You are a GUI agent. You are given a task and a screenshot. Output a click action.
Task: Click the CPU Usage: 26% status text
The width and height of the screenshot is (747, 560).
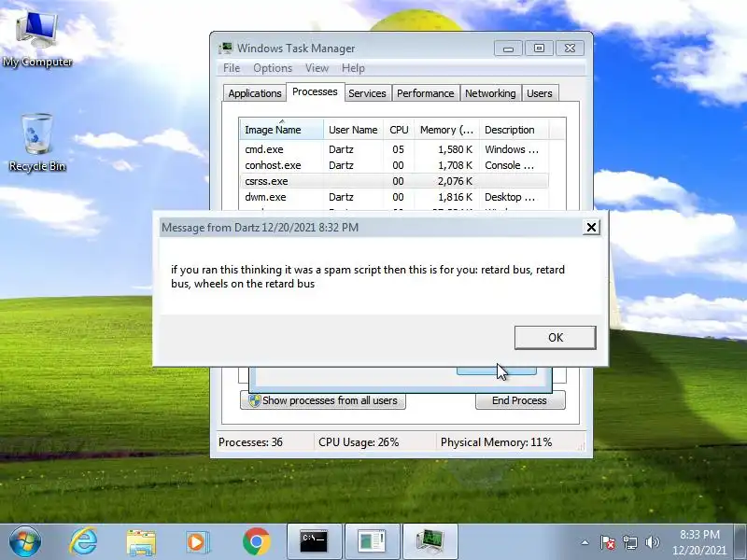[x=359, y=442]
